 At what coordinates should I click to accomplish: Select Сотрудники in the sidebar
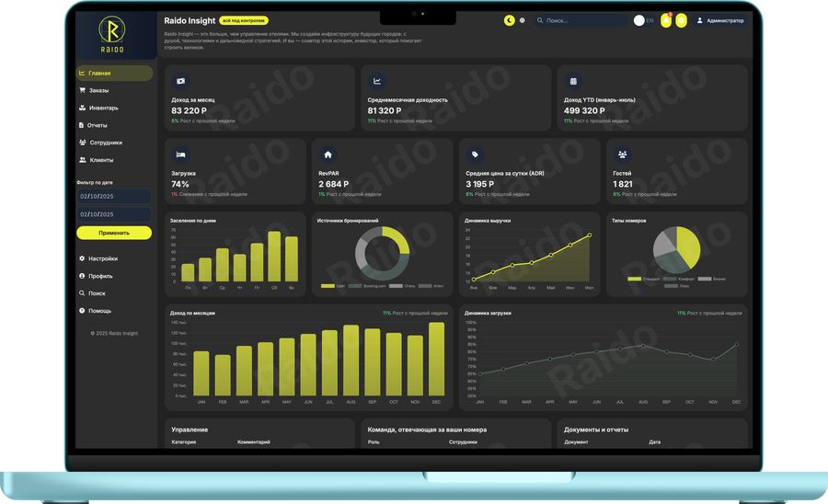point(105,143)
